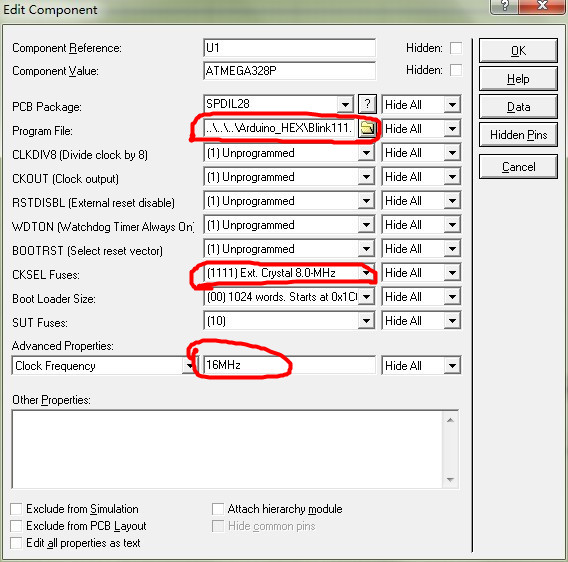
Task: Check Edit all properties as text
Action: point(16,543)
